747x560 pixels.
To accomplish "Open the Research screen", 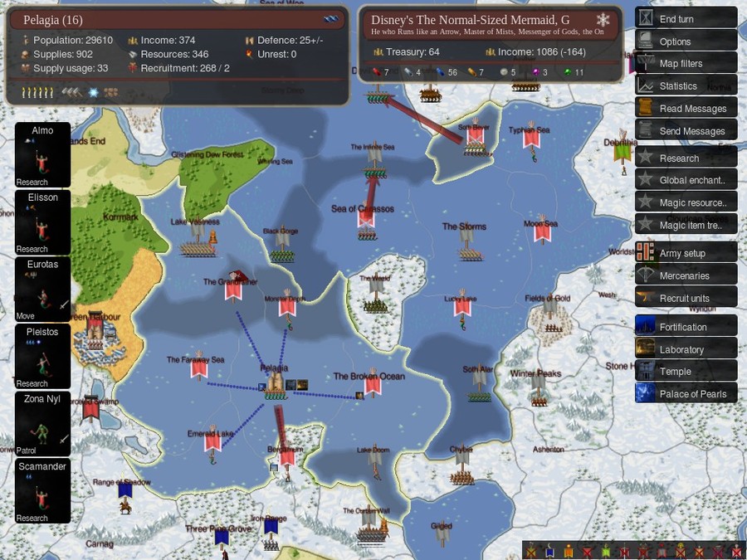I will click(x=686, y=158).
